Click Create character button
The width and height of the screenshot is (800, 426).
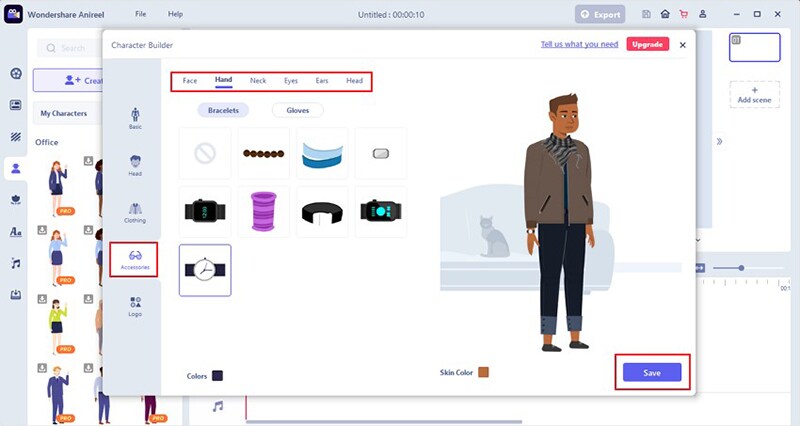tap(69, 81)
